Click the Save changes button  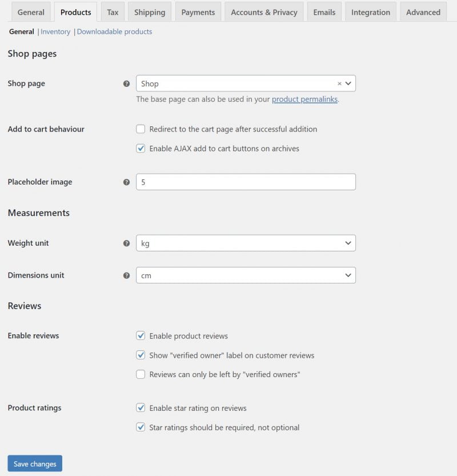34,463
